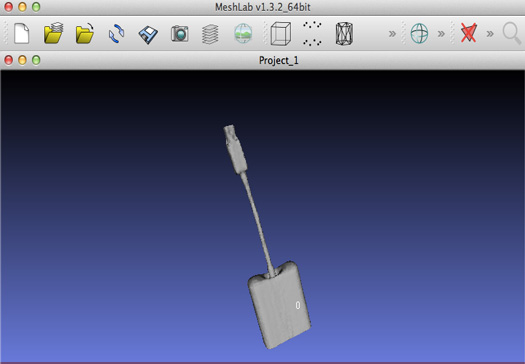Viewport: 525px width, 364px height.
Task: Close the Project_1 document window
Action: [x=9, y=60]
